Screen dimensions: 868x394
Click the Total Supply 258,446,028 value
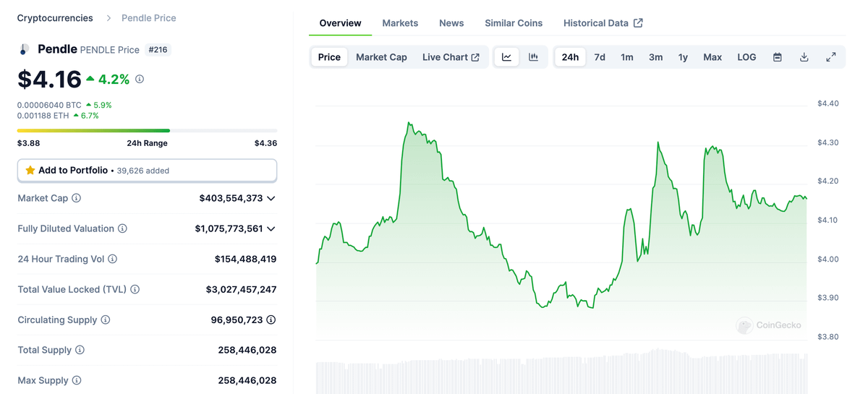tap(247, 350)
